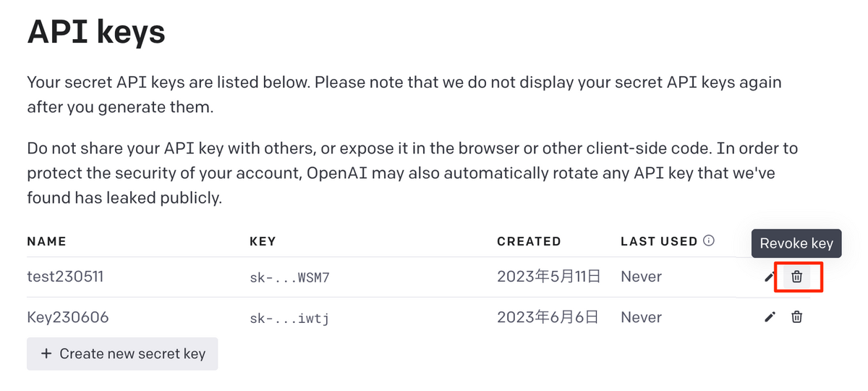Click Never in the test230511 row
Screen dimensions: 868x391
pyautogui.click(x=641, y=277)
